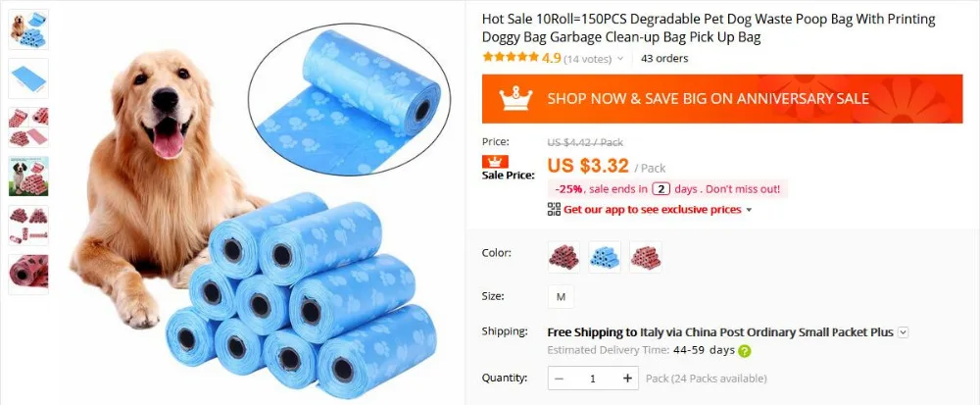Open the shipping method dropdown
This screenshot has width=980, height=405.
[x=903, y=332]
